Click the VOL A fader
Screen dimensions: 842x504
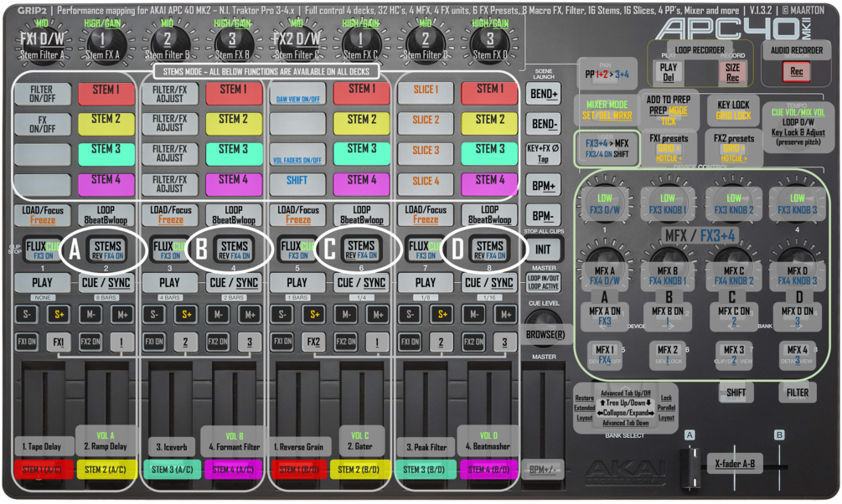[106, 436]
